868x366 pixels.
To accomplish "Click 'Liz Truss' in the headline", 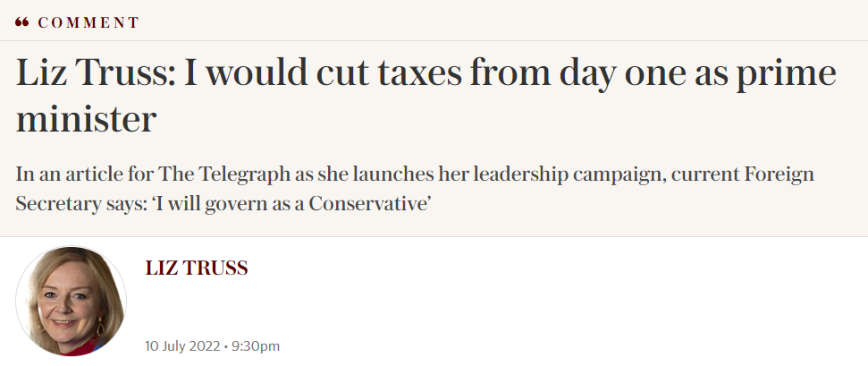I will tap(93, 75).
